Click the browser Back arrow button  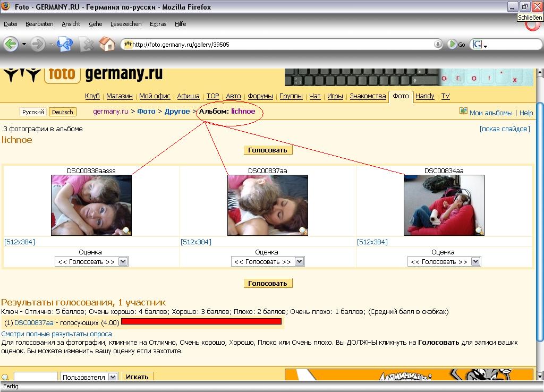coord(11,44)
